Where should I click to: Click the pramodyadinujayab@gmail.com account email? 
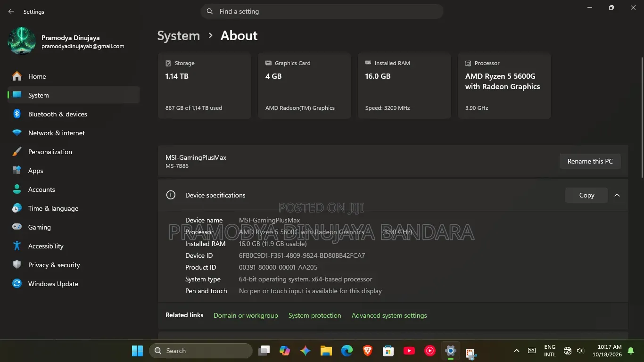(83, 46)
